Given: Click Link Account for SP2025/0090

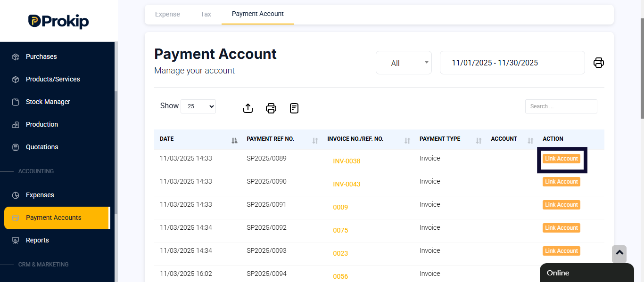Looking at the screenshot, I should [561, 182].
